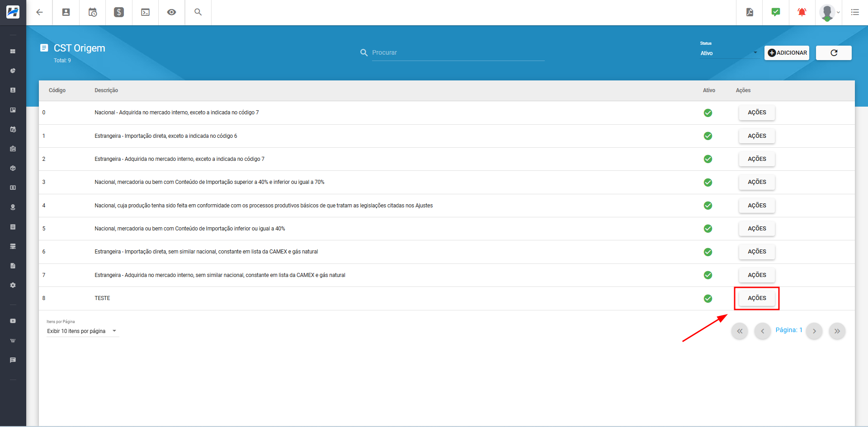Screen dimensions: 868x427
Task: Select the TESTE description text
Action: (102, 298)
